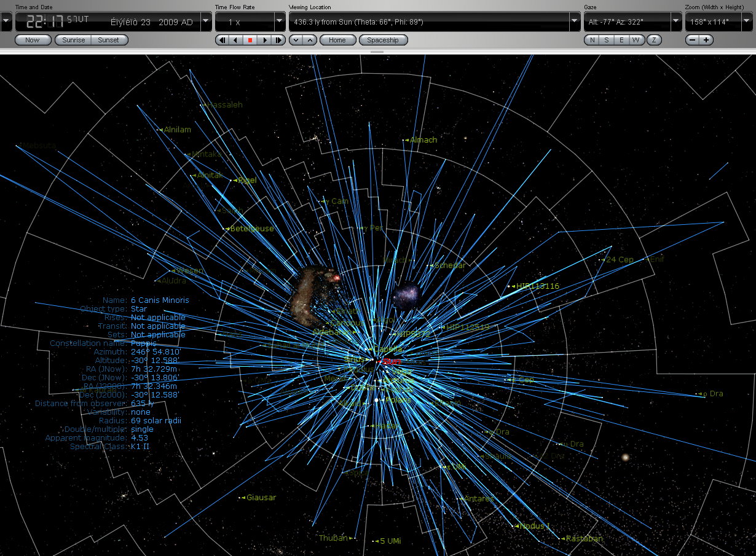Image resolution: width=756 pixels, height=556 pixels.
Task: Return to Home location
Action: pos(337,40)
